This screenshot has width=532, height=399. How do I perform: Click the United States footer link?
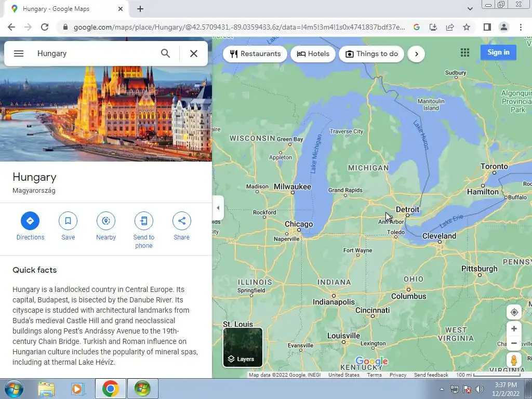coord(344,375)
